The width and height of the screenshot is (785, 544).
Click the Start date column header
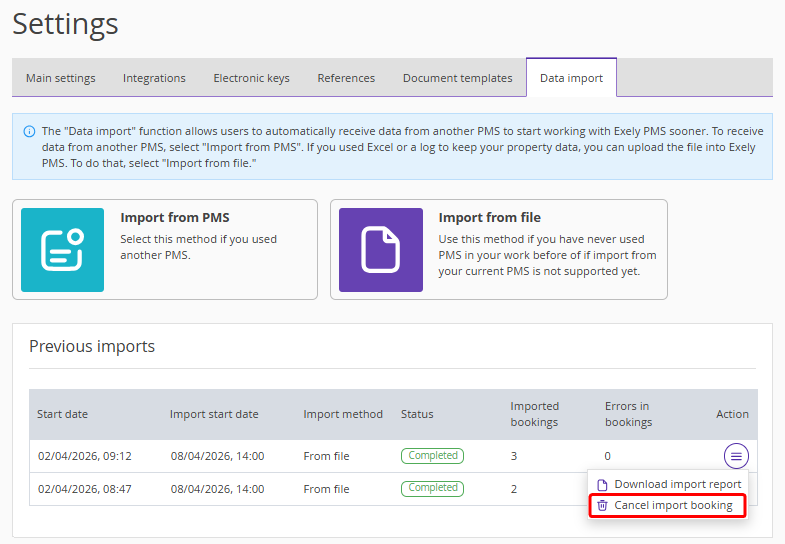[63, 414]
